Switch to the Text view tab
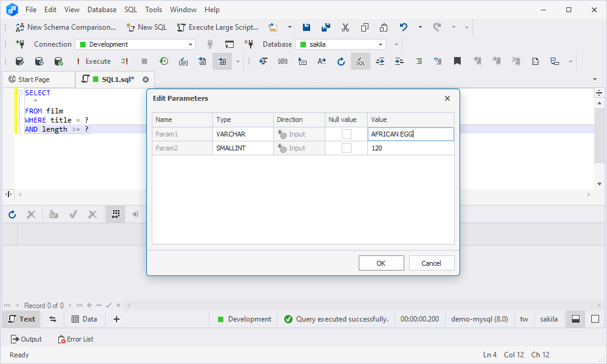The height and width of the screenshot is (364, 607). tap(22, 318)
